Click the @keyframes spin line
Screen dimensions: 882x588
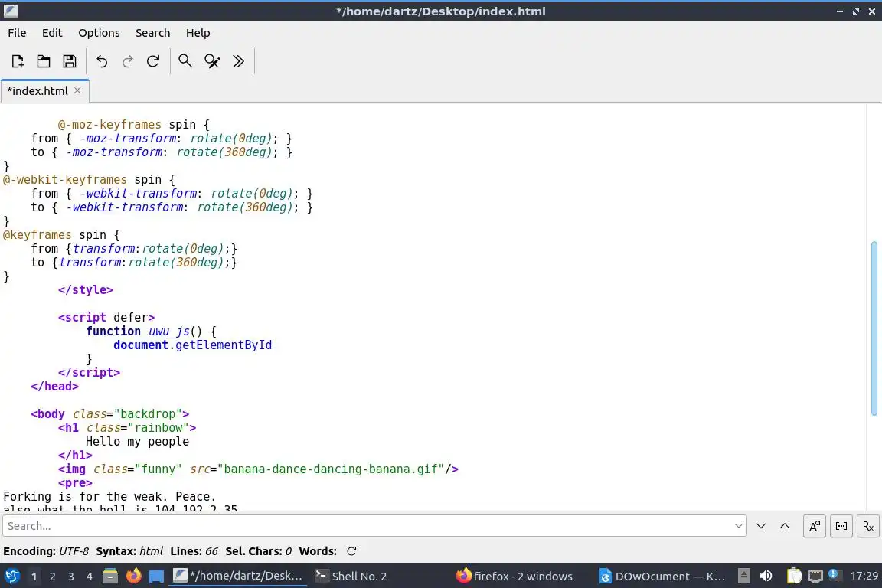tap(61, 234)
